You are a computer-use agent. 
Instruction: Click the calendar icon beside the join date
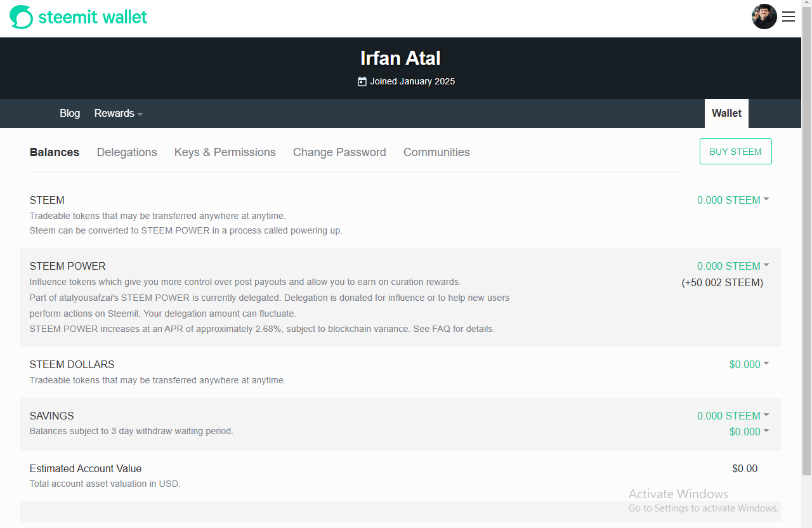click(x=362, y=81)
